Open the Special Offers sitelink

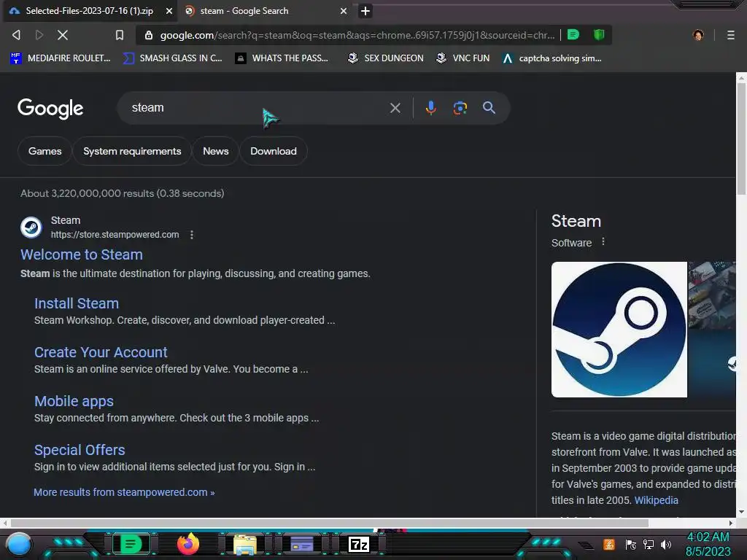pos(80,450)
